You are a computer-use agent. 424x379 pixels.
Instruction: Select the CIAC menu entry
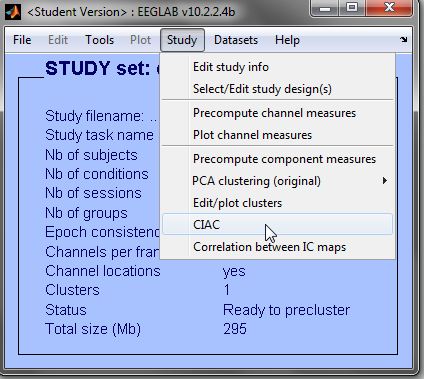[278, 225]
